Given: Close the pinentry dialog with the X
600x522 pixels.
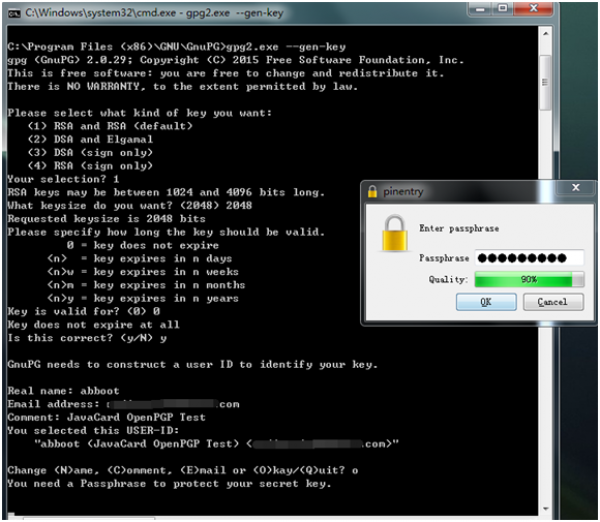Looking at the screenshot, I should [576, 187].
